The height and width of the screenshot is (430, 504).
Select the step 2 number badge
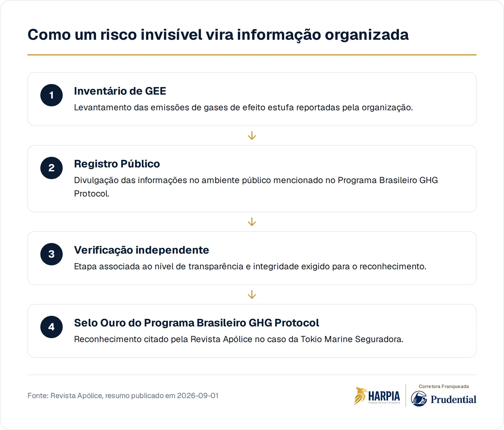52,168
